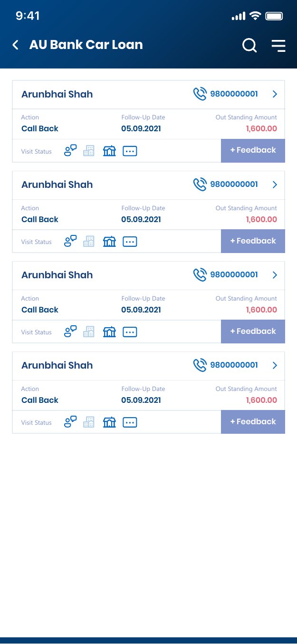This screenshot has height=644, width=297.
Task: Open search with the magnifier icon
Action: (249, 45)
